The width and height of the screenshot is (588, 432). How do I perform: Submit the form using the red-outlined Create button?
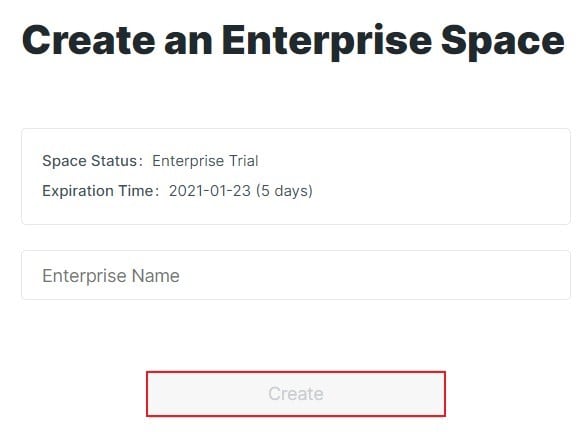(x=296, y=394)
